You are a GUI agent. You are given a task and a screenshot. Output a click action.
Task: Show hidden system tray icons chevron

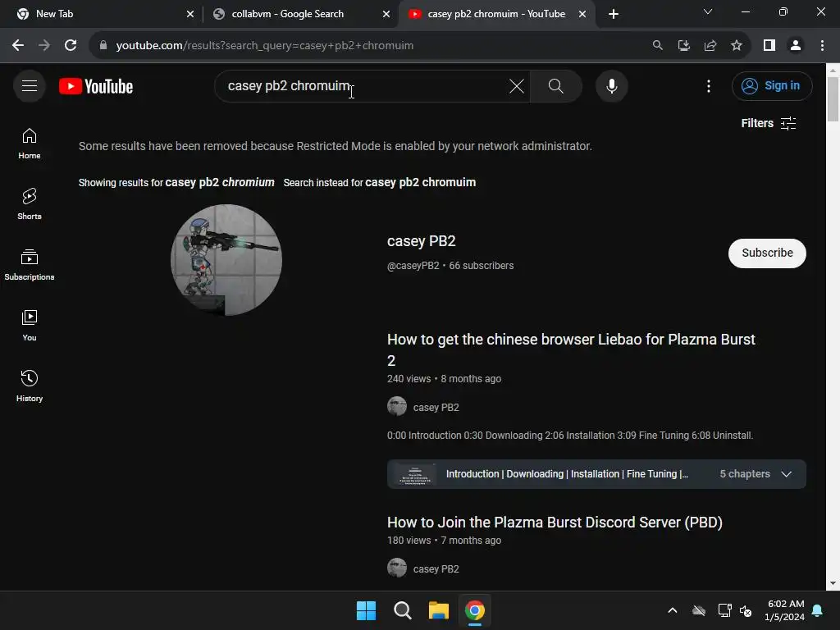[673, 610]
